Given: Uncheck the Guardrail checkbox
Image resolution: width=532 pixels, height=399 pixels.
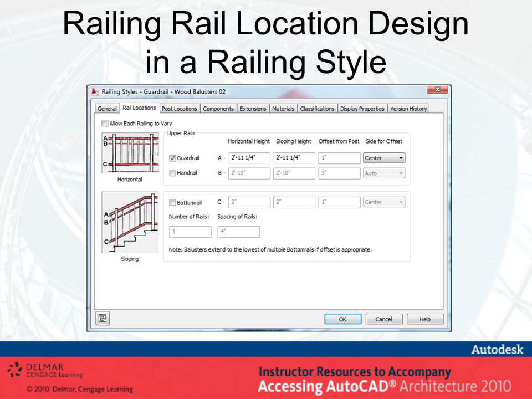Looking at the screenshot, I should point(172,158).
